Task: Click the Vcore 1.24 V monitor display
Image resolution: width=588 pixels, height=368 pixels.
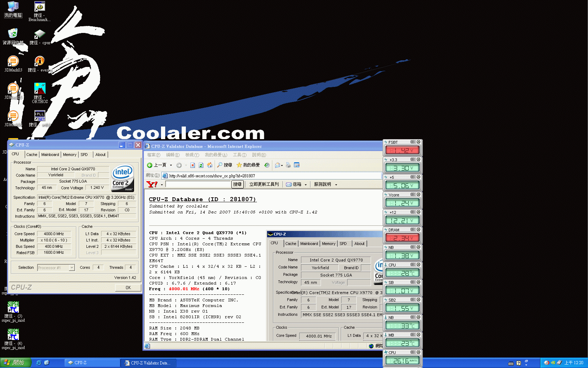Action: [402, 203]
